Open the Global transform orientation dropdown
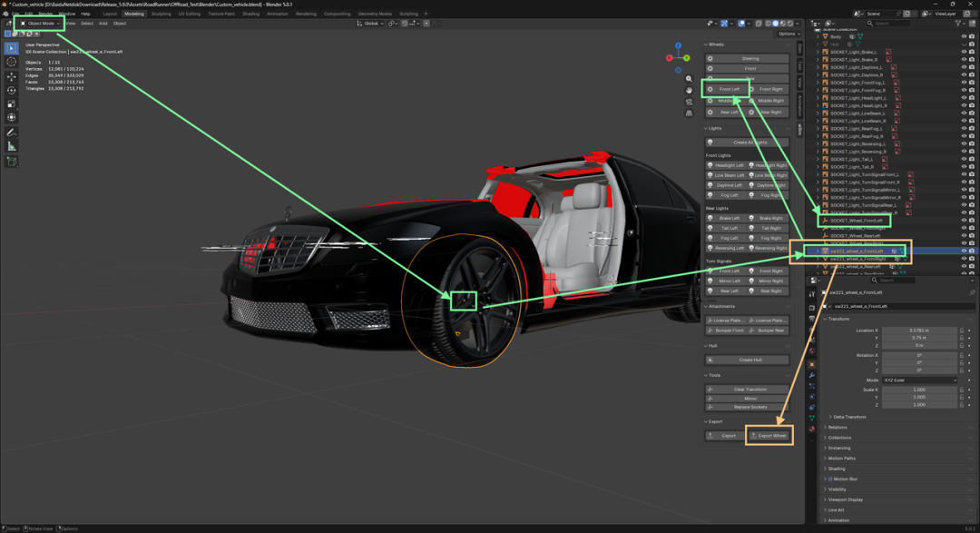Viewport: 980px width, 533px height. pyautogui.click(x=370, y=23)
